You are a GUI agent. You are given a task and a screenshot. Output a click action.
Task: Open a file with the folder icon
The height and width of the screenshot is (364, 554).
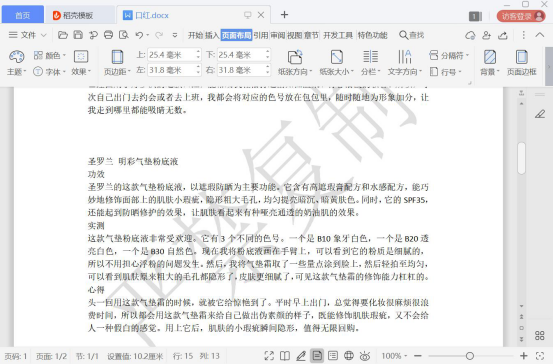pos(63,35)
